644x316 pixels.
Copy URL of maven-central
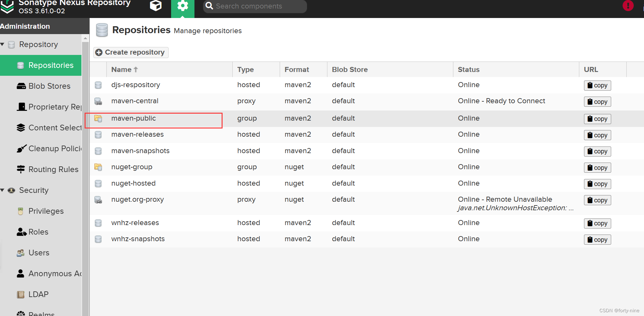coord(597,102)
